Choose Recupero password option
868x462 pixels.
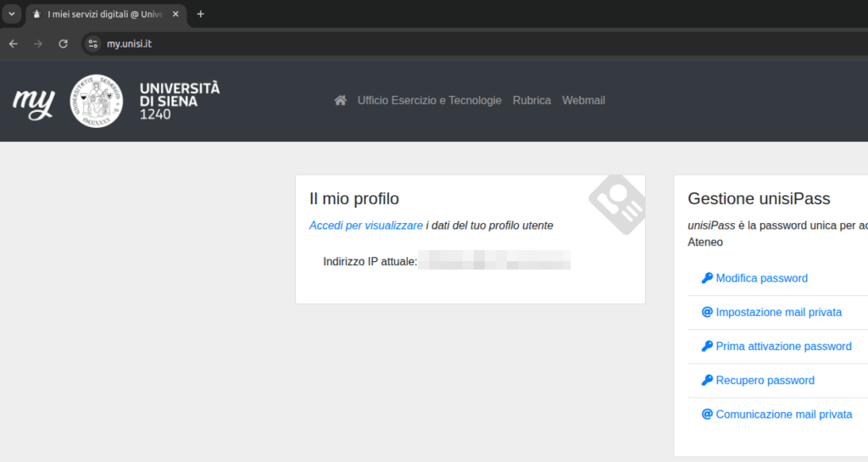point(765,381)
